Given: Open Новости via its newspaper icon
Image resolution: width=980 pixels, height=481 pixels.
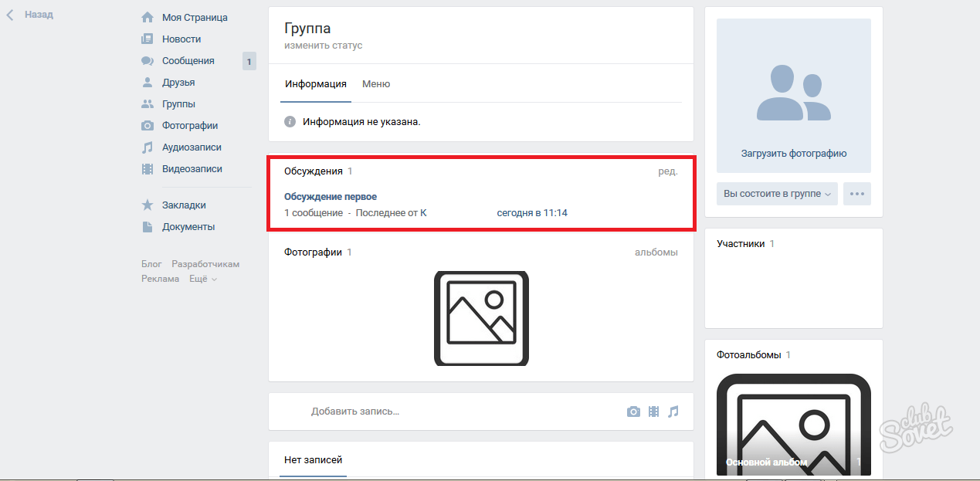Looking at the screenshot, I should [147, 39].
